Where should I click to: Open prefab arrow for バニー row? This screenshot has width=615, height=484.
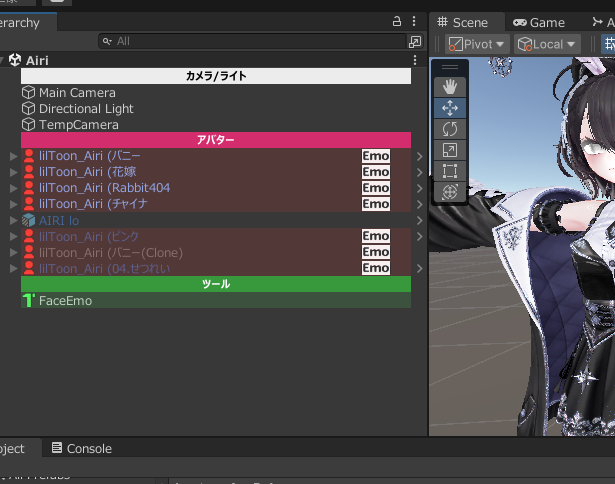pos(420,156)
